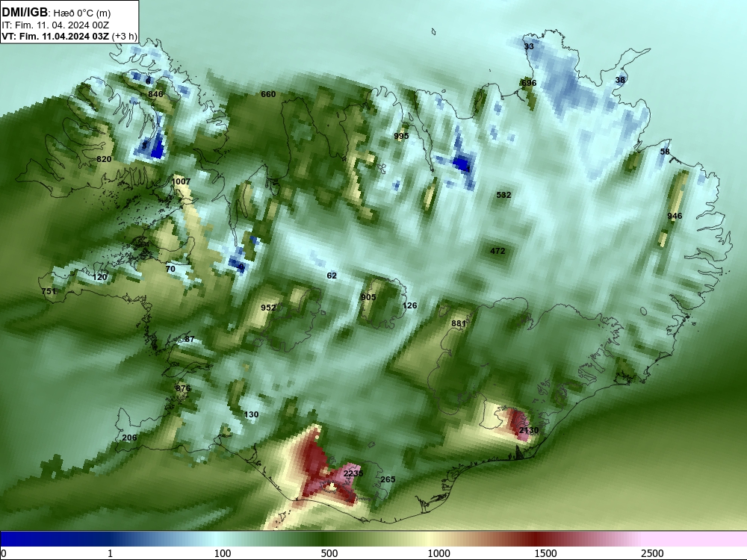Click the 130 label in the southwest

click(x=251, y=414)
